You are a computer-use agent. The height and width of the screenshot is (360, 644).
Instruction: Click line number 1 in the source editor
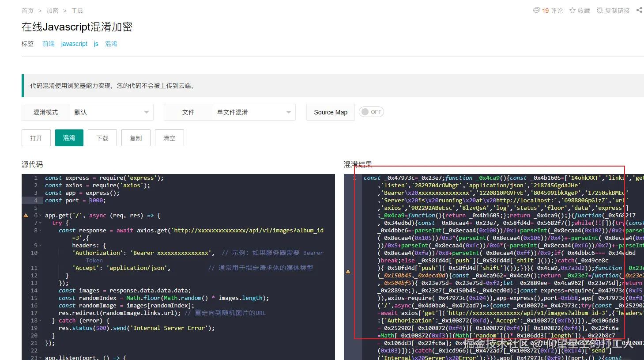click(36, 178)
